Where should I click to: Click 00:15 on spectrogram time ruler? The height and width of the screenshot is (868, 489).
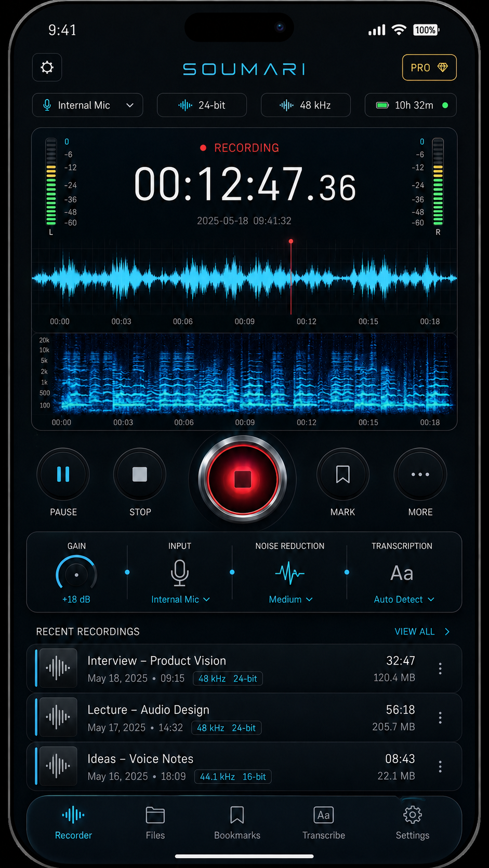tap(368, 423)
